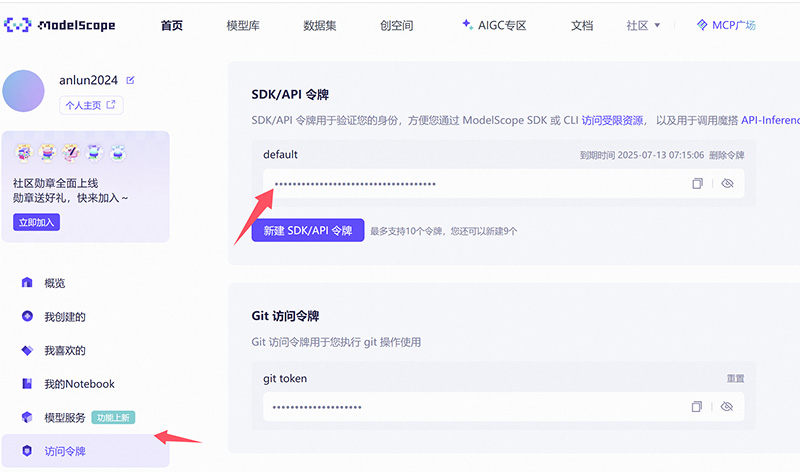The image size is (800, 472).
Task: Select 访问令牌 in the sidebar
Action: pos(85,451)
